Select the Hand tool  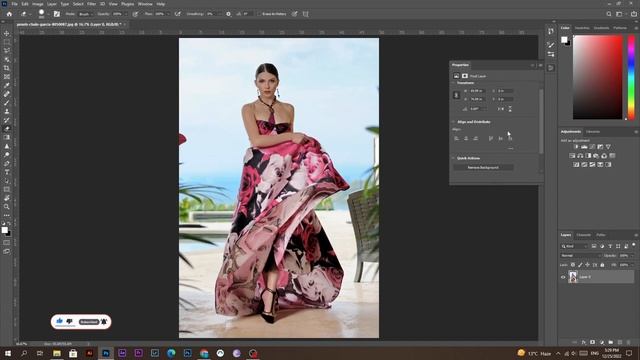click(x=7, y=198)
